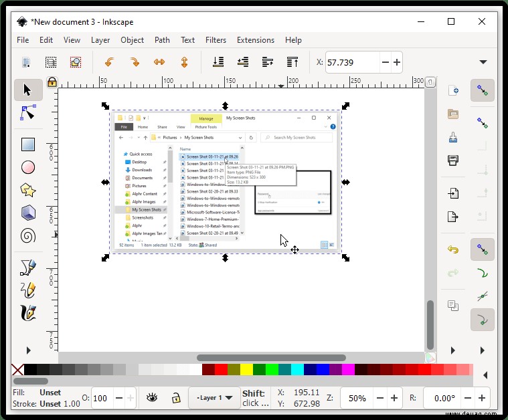Decrease rotation with minus button
The image size is (508, 420).
(x=467, y=398)
